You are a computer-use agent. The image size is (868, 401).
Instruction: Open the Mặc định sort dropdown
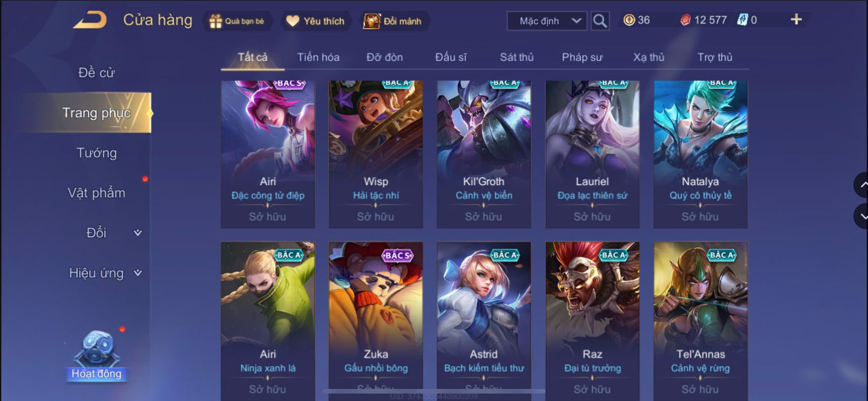tap(547, 21)
